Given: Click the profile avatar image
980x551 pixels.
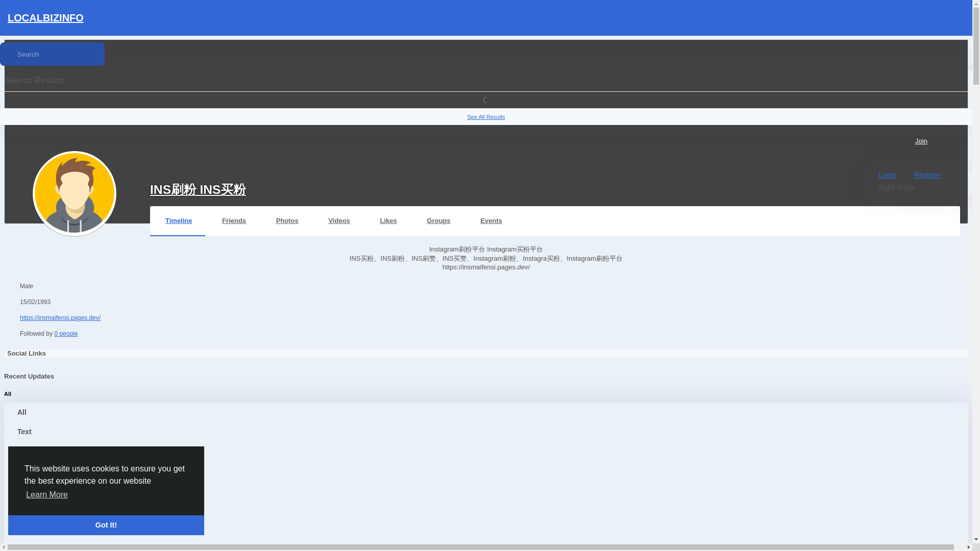Looking at the screenshot, I should [x=75, y=193].
